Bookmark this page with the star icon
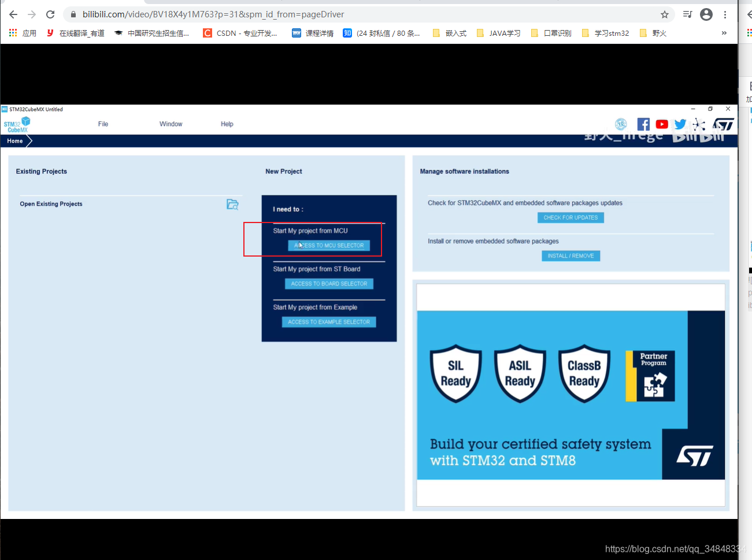This screenshot has height=560, width=752. tap(665, 14)
